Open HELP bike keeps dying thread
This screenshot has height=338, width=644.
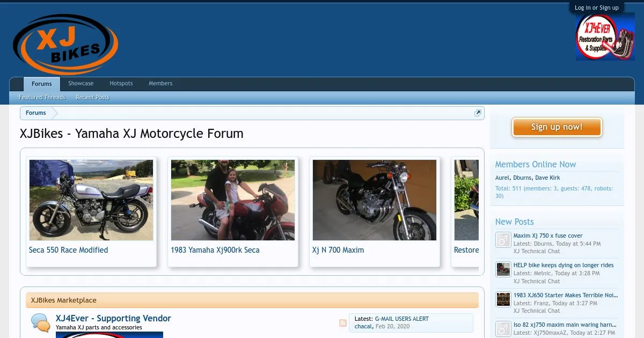(x=563, y=265)
